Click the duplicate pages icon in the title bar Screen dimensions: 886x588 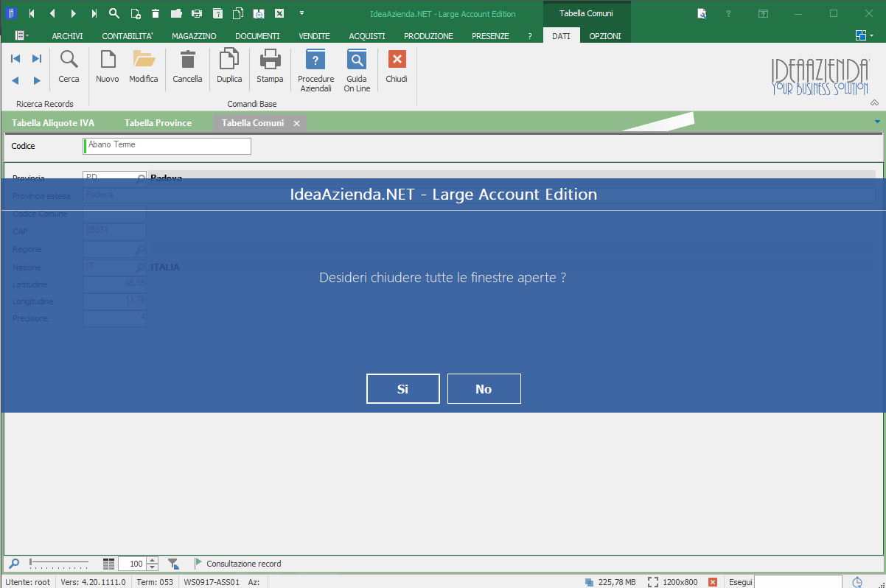pos(238,13)
